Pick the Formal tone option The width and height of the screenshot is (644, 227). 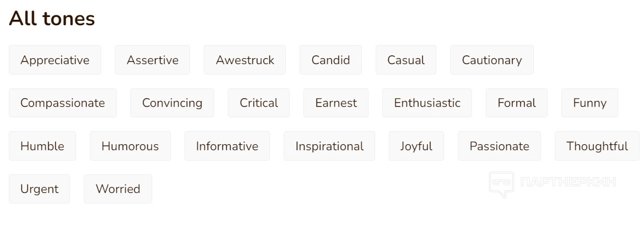516,103
